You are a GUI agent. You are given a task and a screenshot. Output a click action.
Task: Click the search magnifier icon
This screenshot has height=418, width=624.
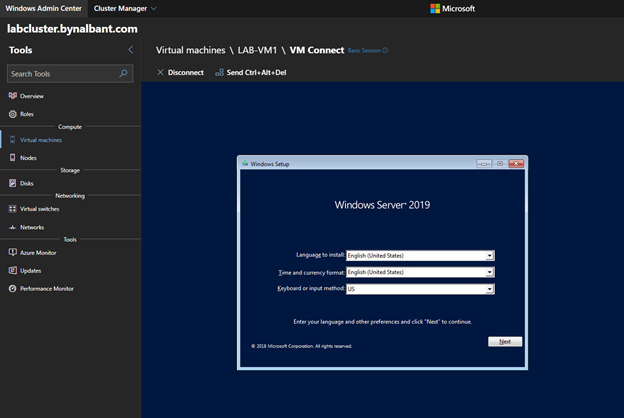pos(123,73)
